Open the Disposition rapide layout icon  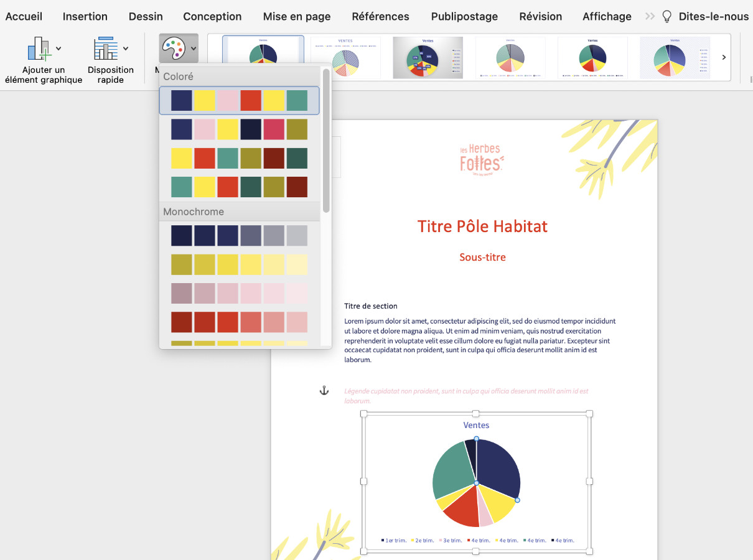click(106, 49)
